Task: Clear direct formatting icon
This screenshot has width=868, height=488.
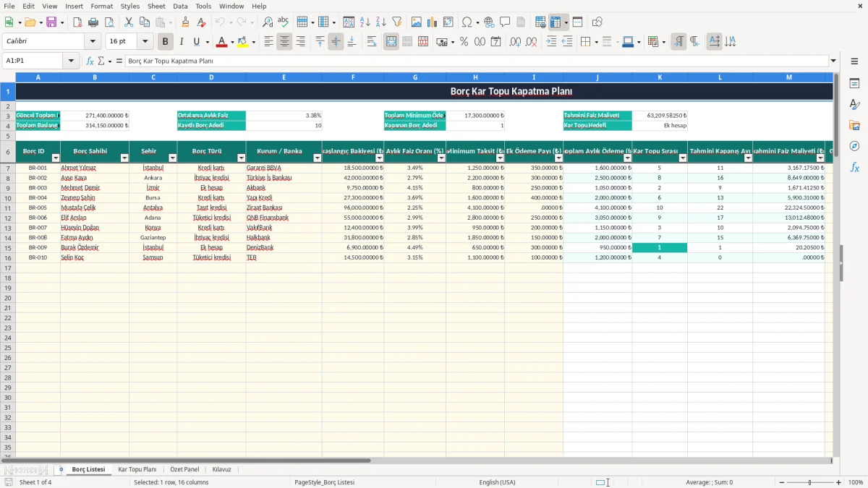Action: pyautogui.click(x=202, y=22)
